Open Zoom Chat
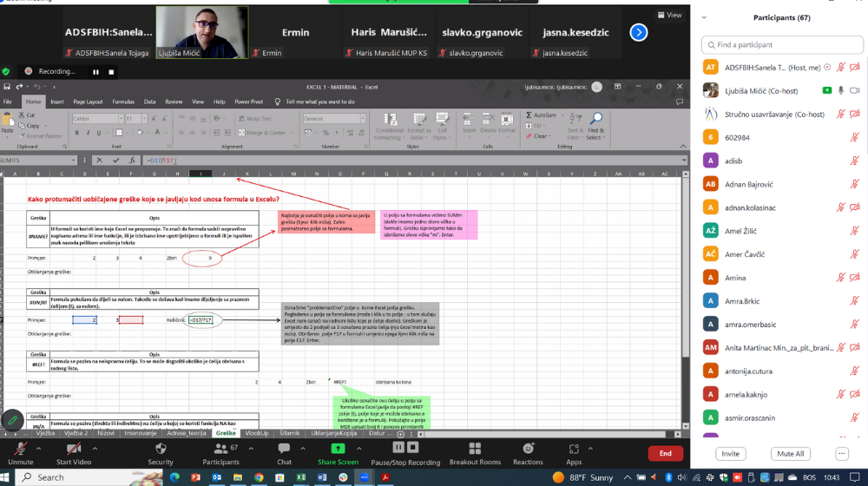This screenshot has height=486, width=868. pyautogui.click(x=284, y=453)
